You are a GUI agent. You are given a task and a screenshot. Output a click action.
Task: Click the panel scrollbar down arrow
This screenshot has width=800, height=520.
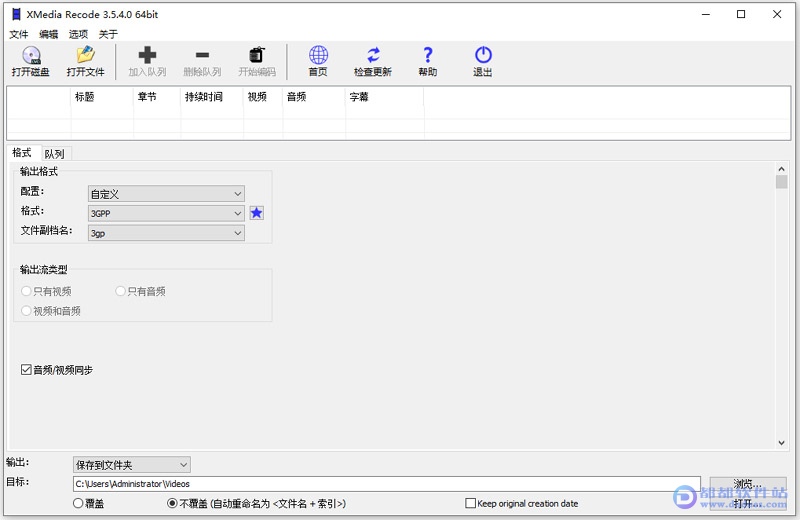pos(781,443)
